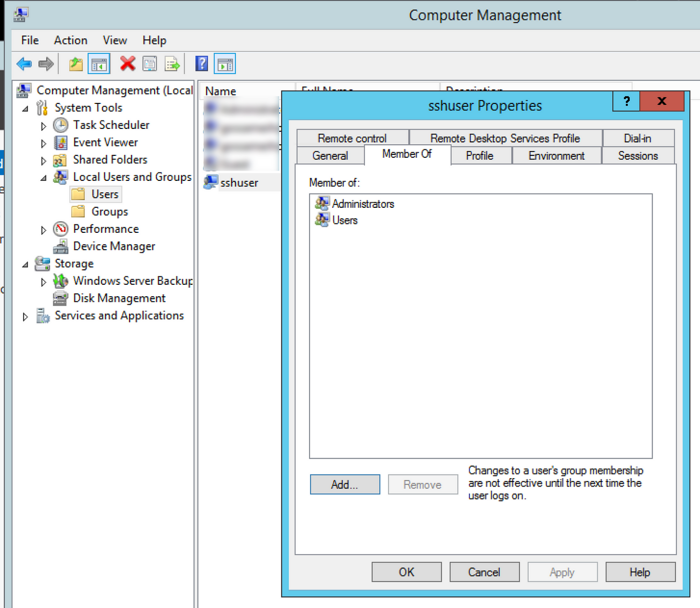The image size is (700, 608).
Task: Open the Action menu
Action: [x=70, y=40]
